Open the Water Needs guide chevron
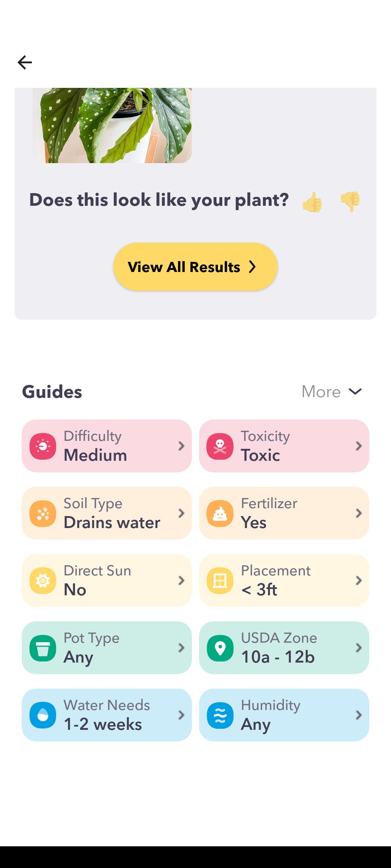The height and width of the screenshot is (868, 391). pyautogui.click(x=181, y=715)
